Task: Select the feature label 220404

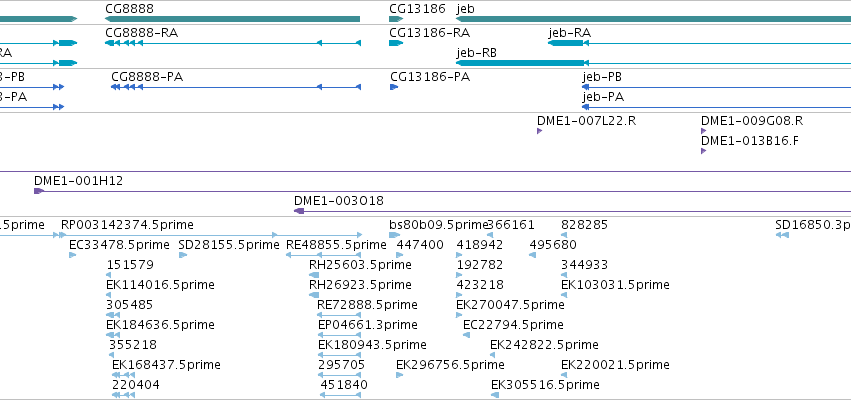Action: click(x=136, y=385)
